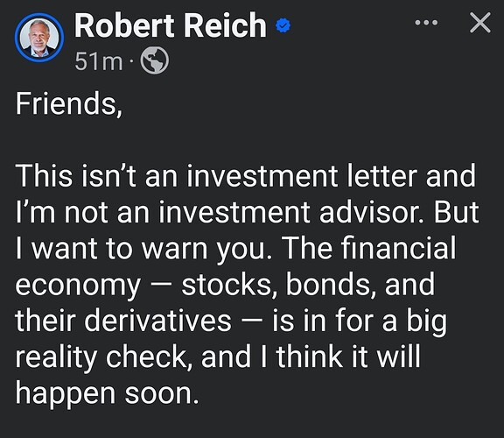This screenshot has width=504, height=438.
Task: Click the phrase 'I want to warn you.'
Action: pos(143,250)
